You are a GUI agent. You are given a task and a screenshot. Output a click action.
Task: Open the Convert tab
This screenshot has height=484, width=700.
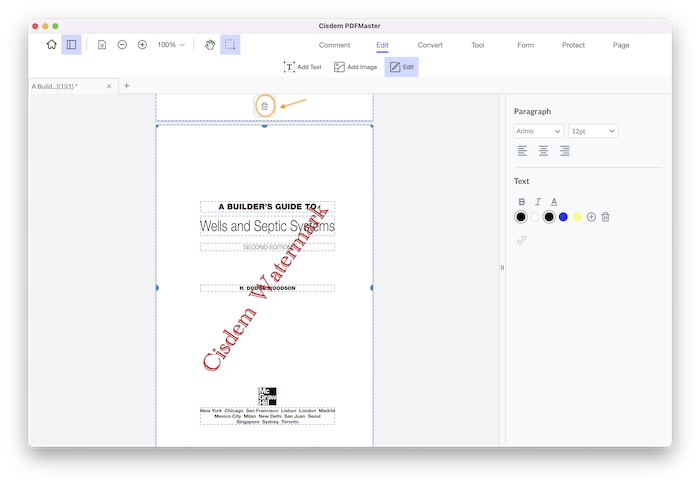[x=430, y=45]
